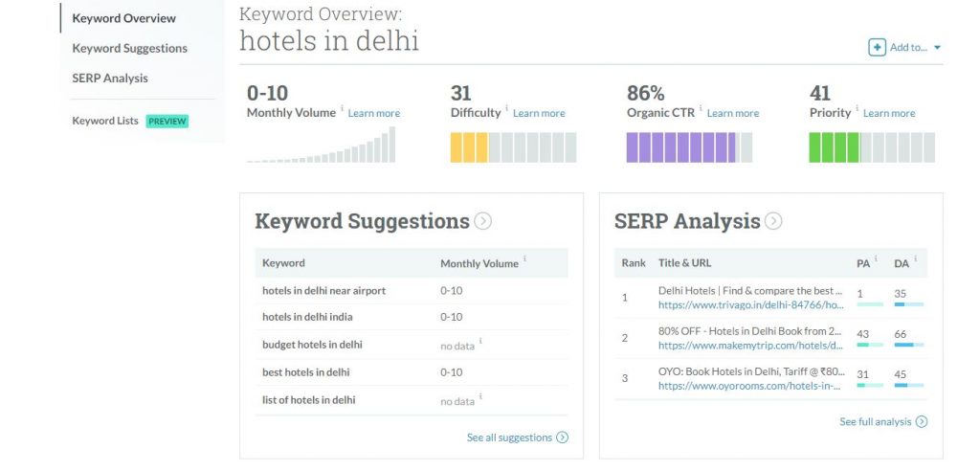This screenshot has height=471, width=980.
Task: Click Learn more under Monthly Volume
Action: [374, 113]
